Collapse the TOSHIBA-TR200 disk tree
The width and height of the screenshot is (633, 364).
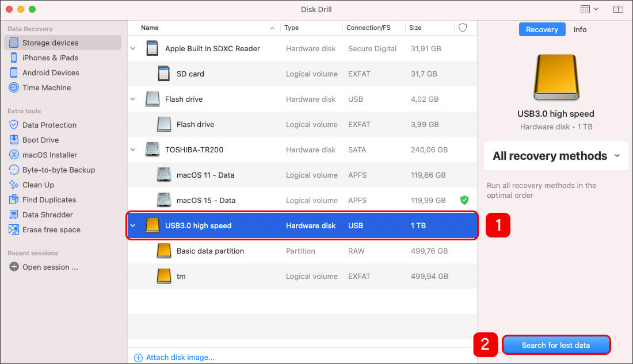[x=133, y=150]
